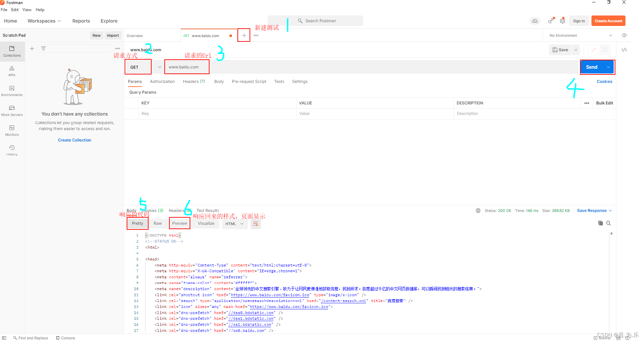Open the code snippet panel icon
Screen dimensions: 644x341
click(x=624, y=50)
